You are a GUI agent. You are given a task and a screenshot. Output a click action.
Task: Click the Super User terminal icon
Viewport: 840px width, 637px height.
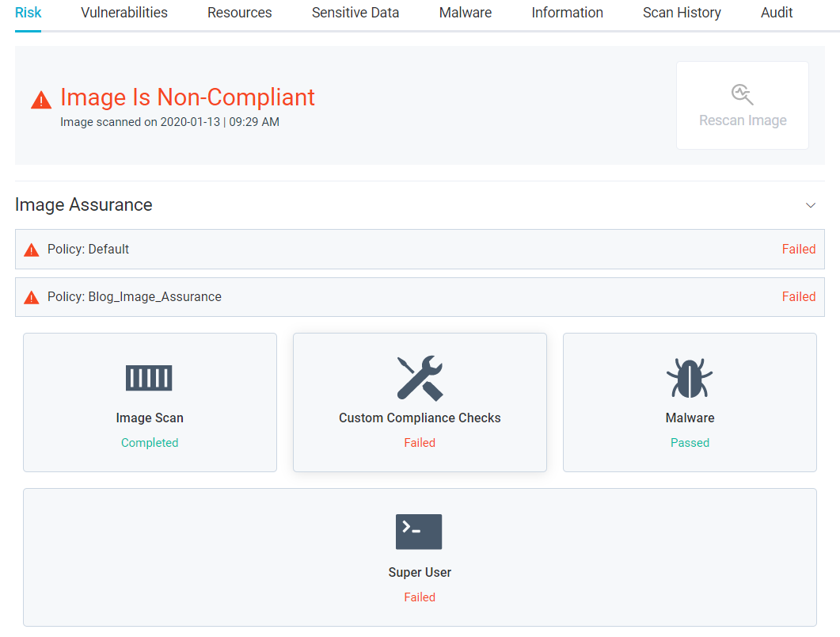point(419,532)
